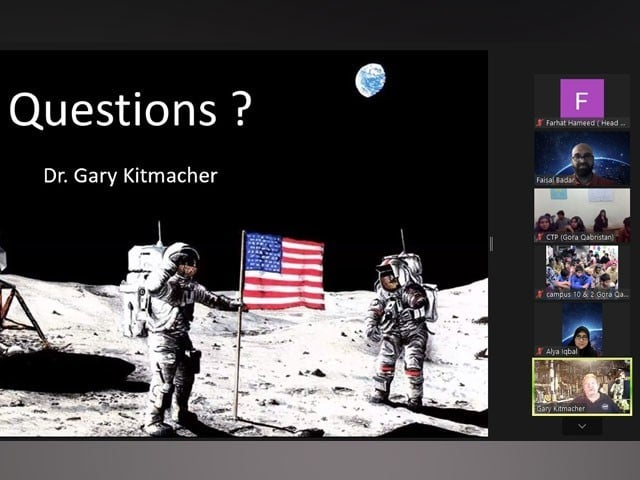Click the 'Faisal Badar' name label

[555, 180]
